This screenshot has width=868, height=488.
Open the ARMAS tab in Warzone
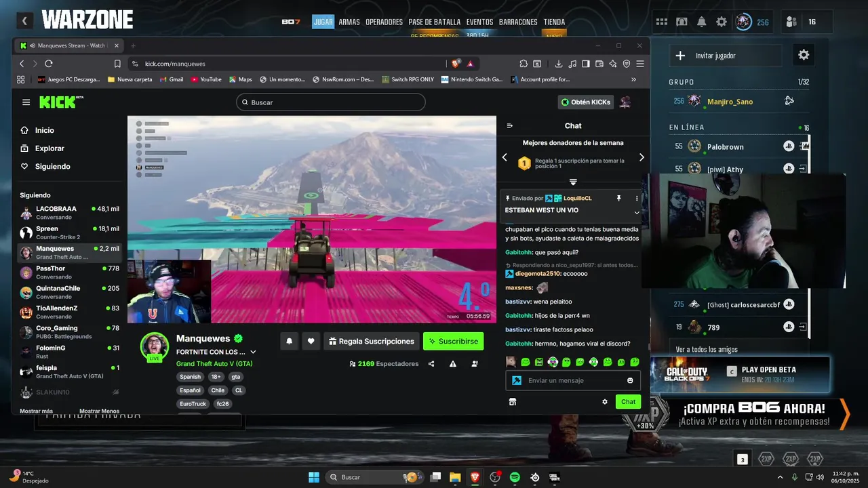tap(349, 22)
